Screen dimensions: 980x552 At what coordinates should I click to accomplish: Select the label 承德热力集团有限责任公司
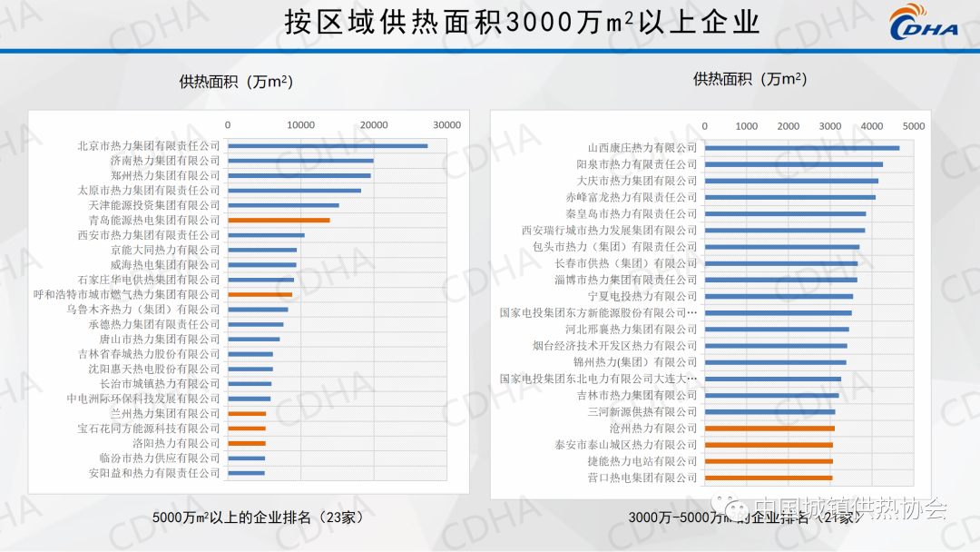154,324
